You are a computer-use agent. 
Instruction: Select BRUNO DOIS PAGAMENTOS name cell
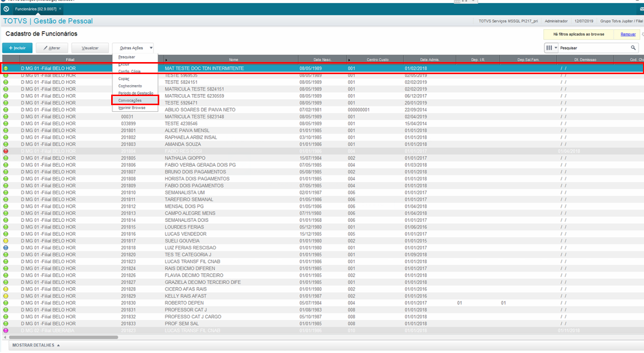(x=195, y=172)
